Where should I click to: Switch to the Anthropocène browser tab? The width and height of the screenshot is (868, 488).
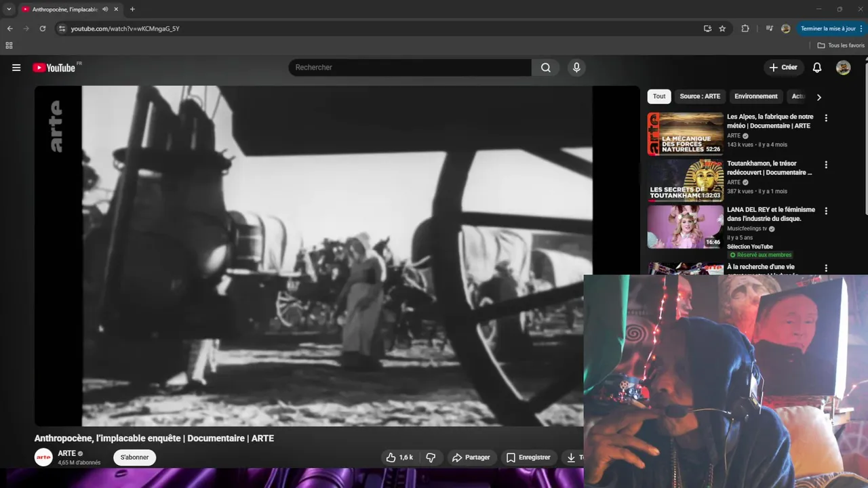tap(65, 9)
